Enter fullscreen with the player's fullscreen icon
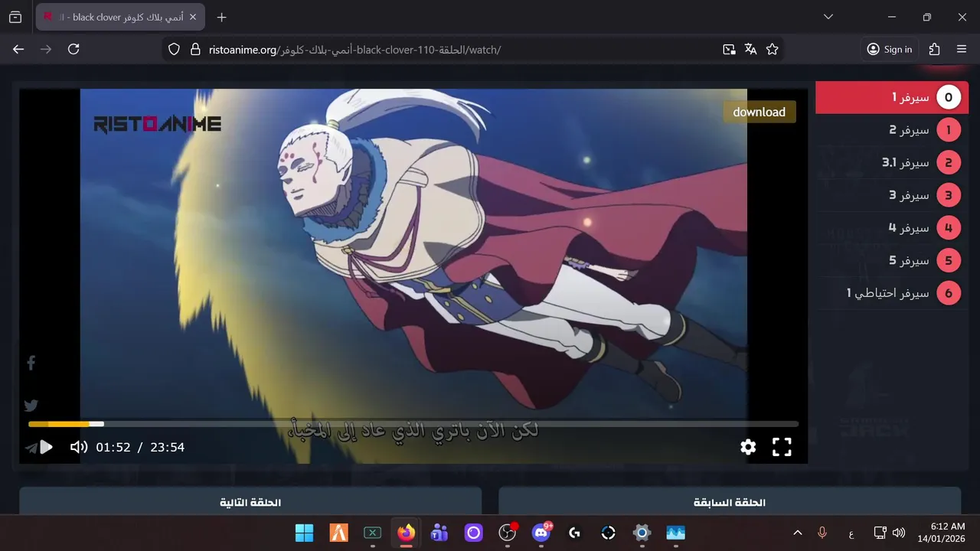This screenshot has height=551, width=980. (x=782, y=447)
